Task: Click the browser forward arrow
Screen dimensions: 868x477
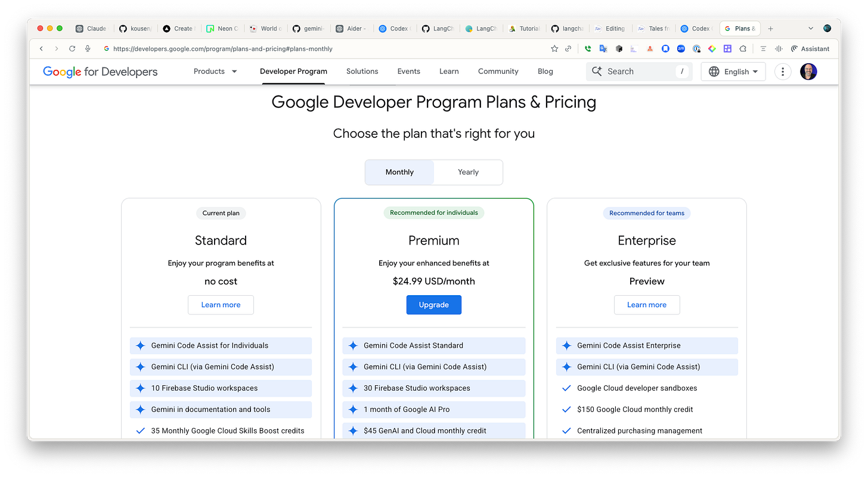Action: click(57, 49)
